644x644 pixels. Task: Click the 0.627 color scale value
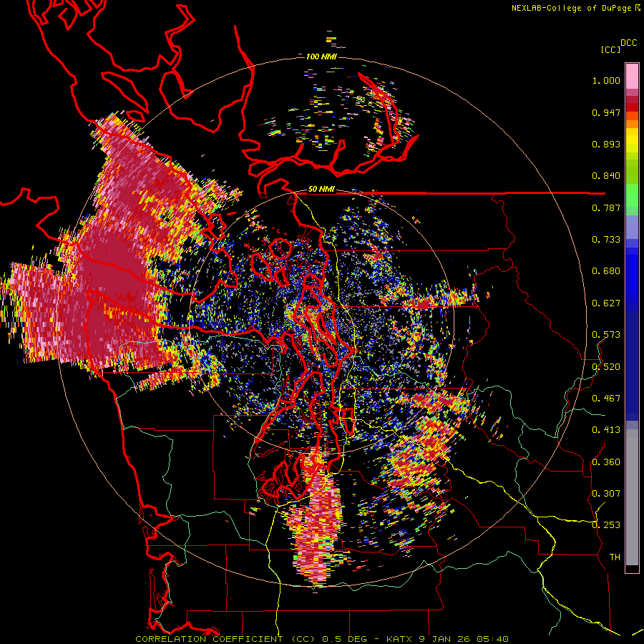pyautogui.click(x=606, y=303)
